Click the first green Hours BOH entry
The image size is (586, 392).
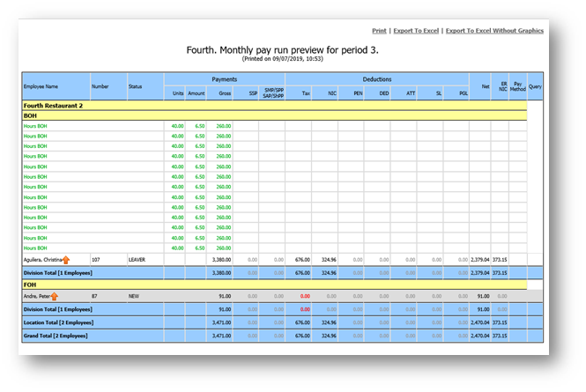(x=36, y=126)
